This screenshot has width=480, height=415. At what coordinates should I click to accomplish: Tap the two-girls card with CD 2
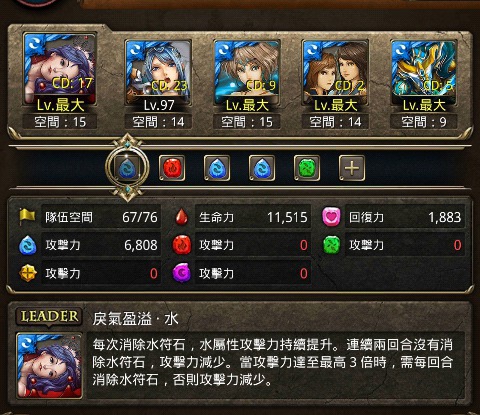[x=335, y=73]
